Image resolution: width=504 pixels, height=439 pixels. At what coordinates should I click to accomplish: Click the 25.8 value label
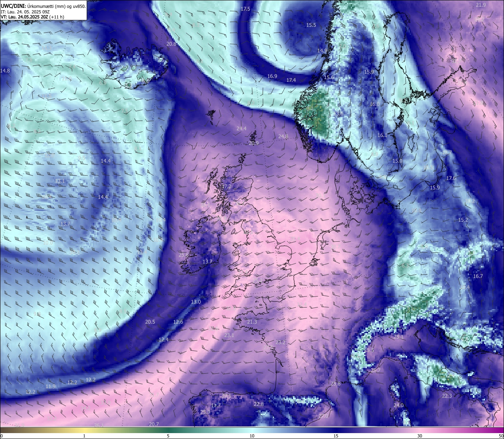[335, 383]
